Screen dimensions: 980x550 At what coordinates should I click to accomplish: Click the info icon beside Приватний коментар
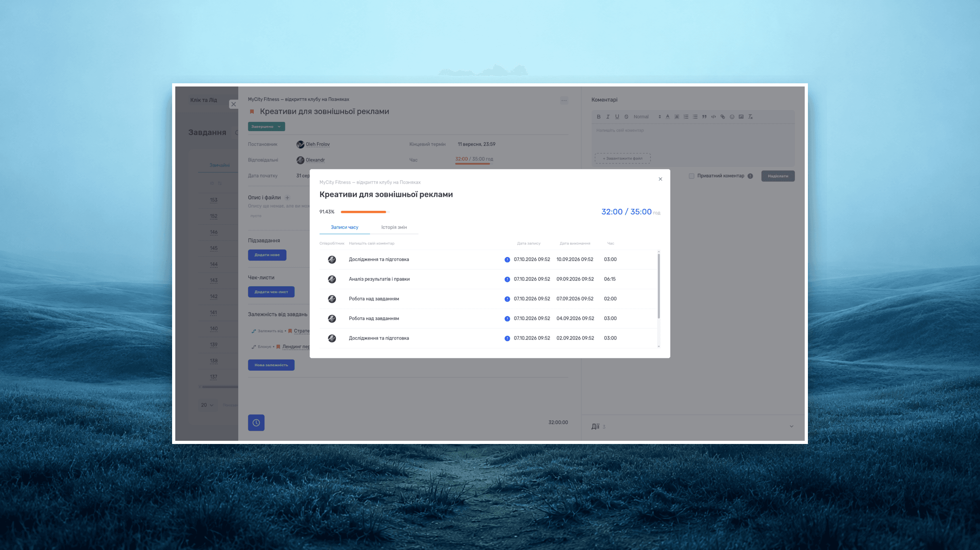750,176
